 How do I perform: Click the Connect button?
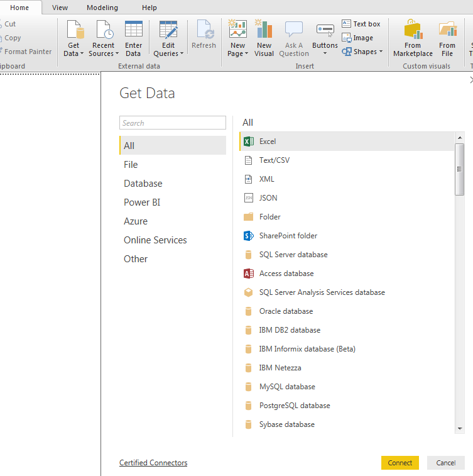tap(400, 463)
